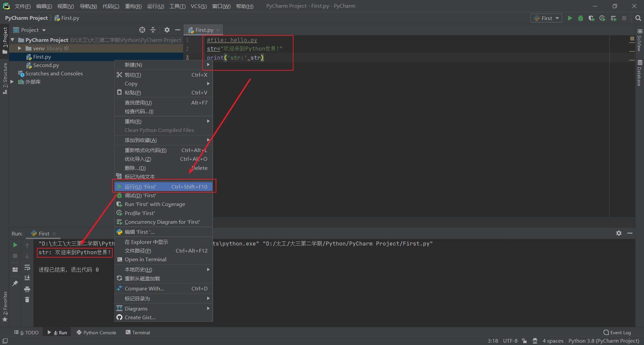Click the trash clear-output icon in Run panel
644x345 pixels.
27,299
